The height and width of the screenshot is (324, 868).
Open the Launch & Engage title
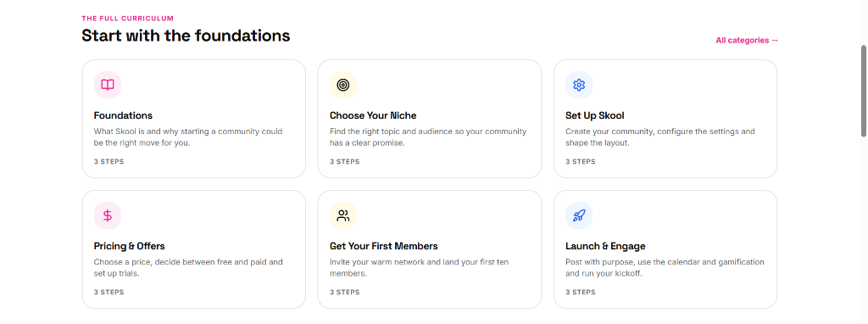[x=605, y=246]
